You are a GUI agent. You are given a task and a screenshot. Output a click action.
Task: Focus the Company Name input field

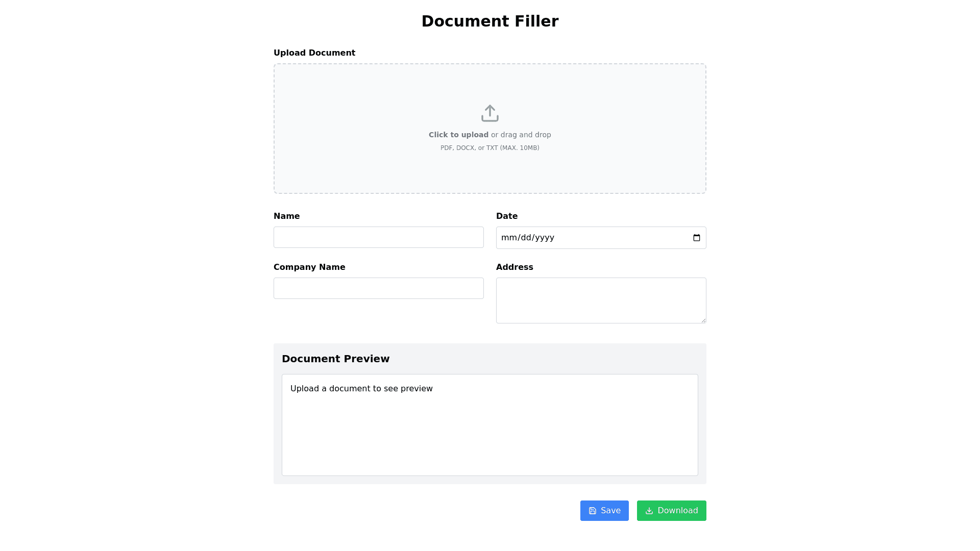tap(378, 288)
